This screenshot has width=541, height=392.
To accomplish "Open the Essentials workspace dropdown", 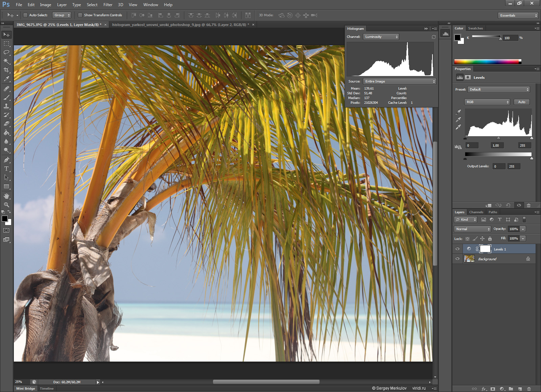I will 518,16.
